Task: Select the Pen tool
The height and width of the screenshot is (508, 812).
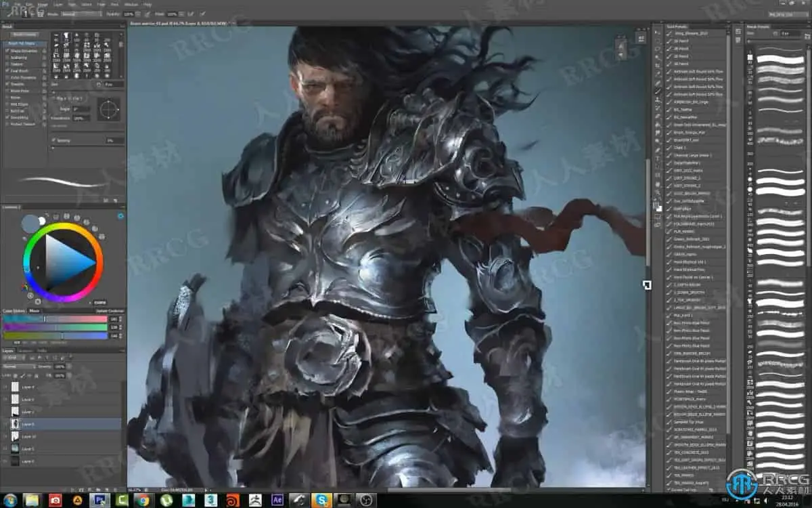Action: tap(657, 150)
